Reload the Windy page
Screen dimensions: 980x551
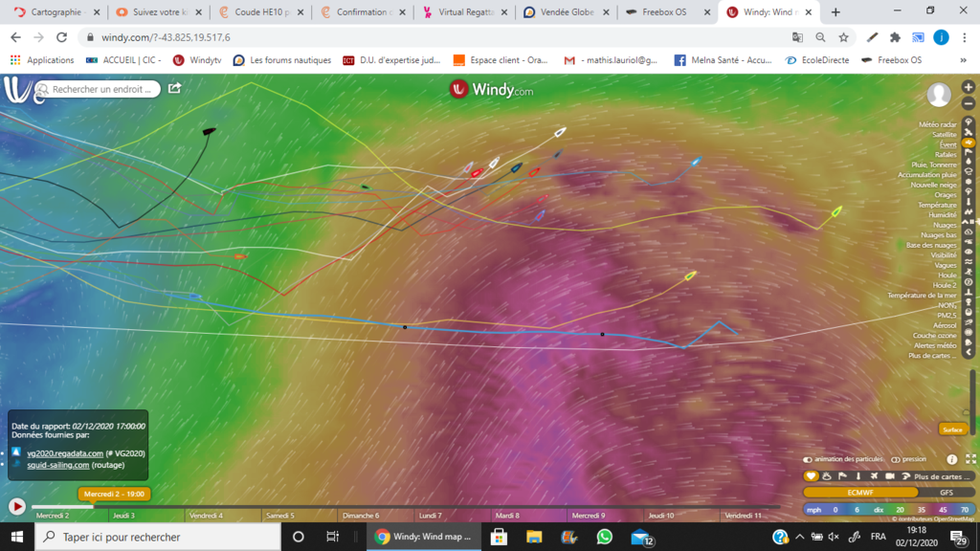(61, 37)
